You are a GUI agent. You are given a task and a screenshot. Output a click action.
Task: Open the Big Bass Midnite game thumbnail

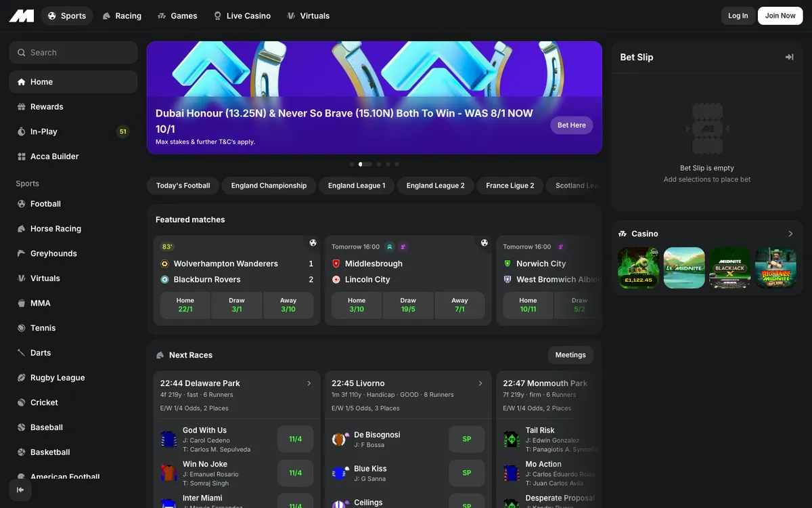coord(775,268)
